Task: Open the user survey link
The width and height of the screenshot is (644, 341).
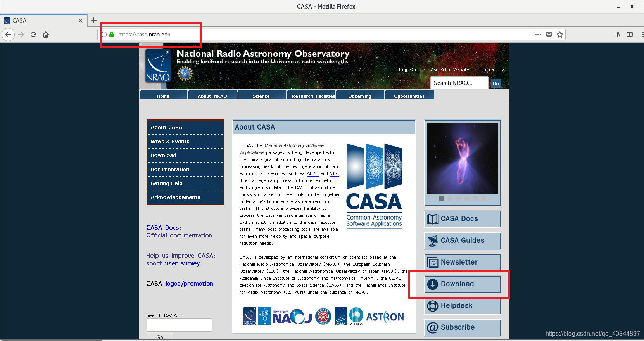Action: (x=183, y=263)
